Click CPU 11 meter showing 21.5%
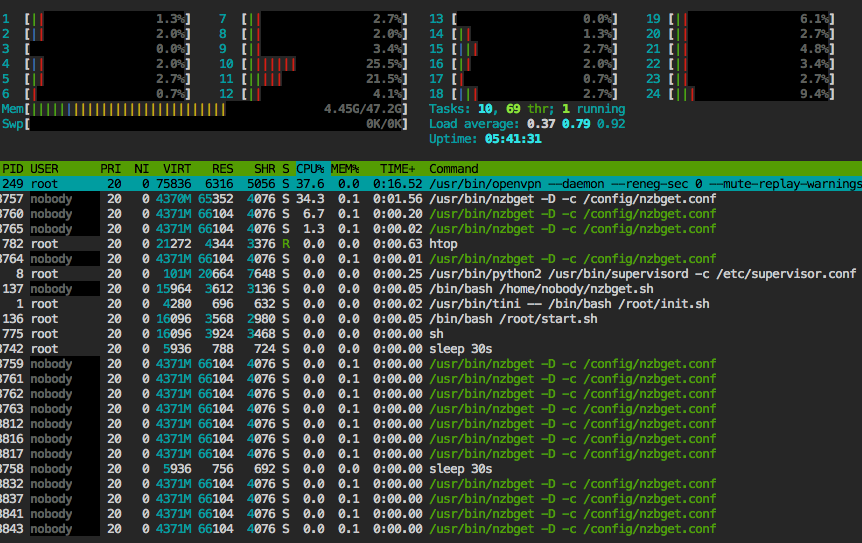This screenshot has height=543, width=862. (313, 79)
